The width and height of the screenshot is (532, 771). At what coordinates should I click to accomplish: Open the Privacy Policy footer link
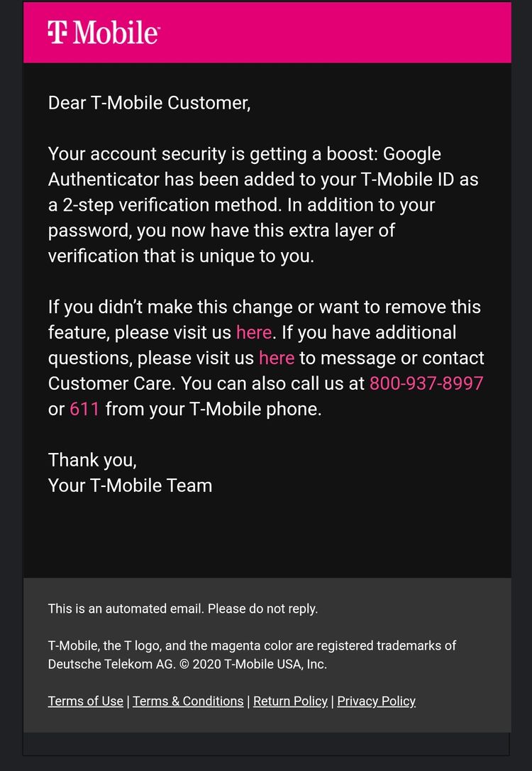[x=376, y=701]
